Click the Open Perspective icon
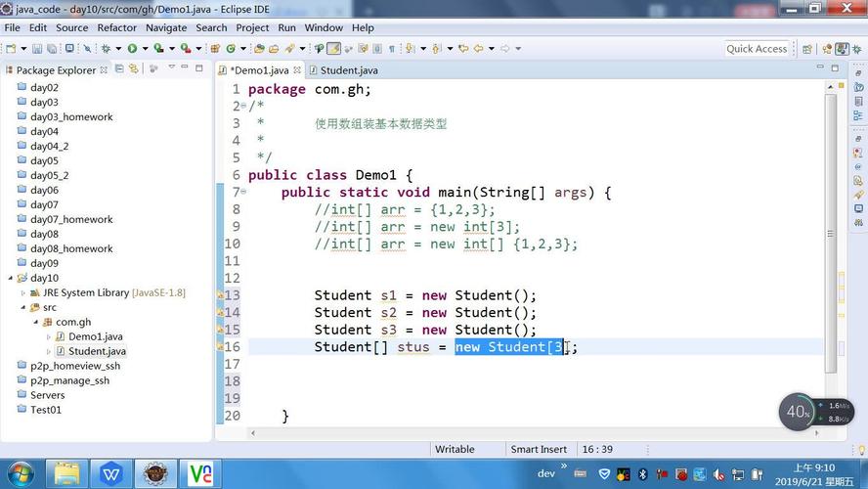This screenshot has height=489, width=868. [807, 49]
